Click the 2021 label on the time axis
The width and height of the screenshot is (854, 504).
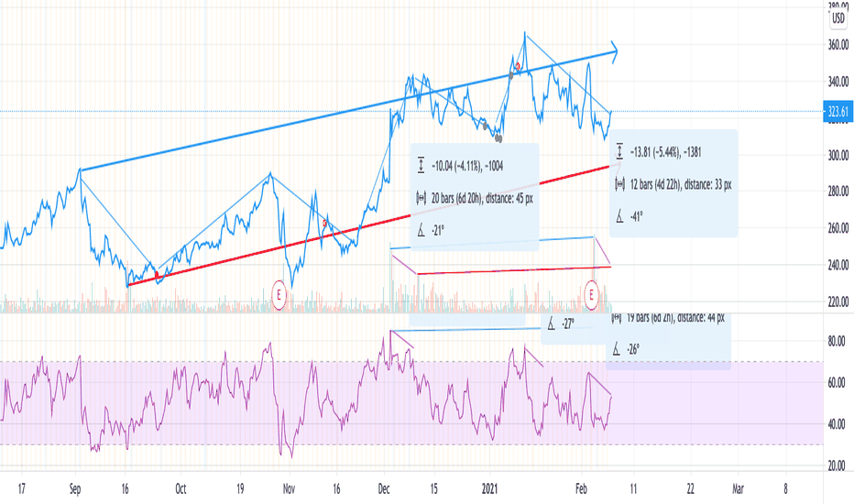490,488
